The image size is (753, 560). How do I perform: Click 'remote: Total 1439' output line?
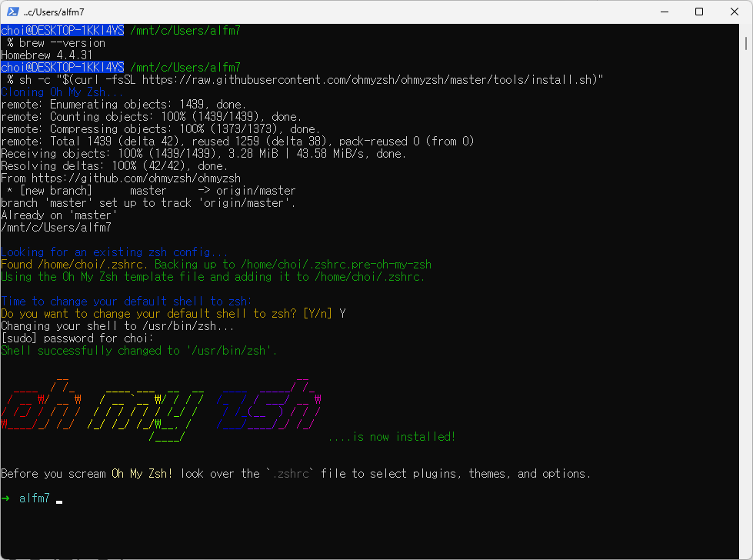[237, 142]
